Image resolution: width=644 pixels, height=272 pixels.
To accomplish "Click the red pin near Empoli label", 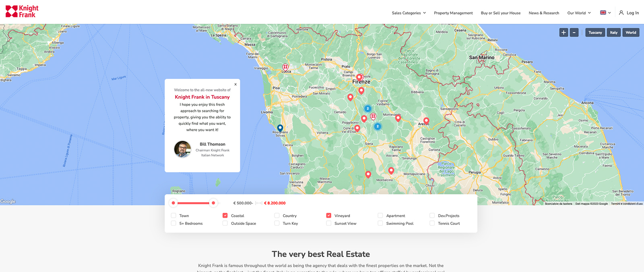I will (x=350, y=97).
